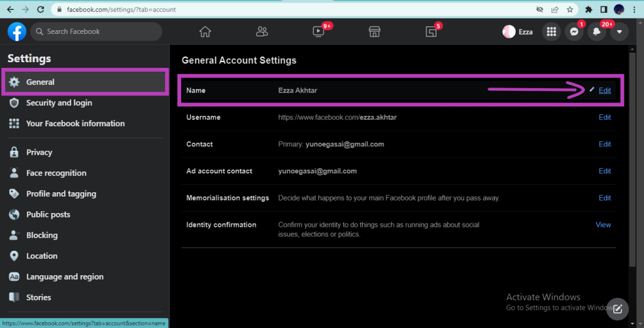
Task: Click the Search Facebook field
Action: 96,31
